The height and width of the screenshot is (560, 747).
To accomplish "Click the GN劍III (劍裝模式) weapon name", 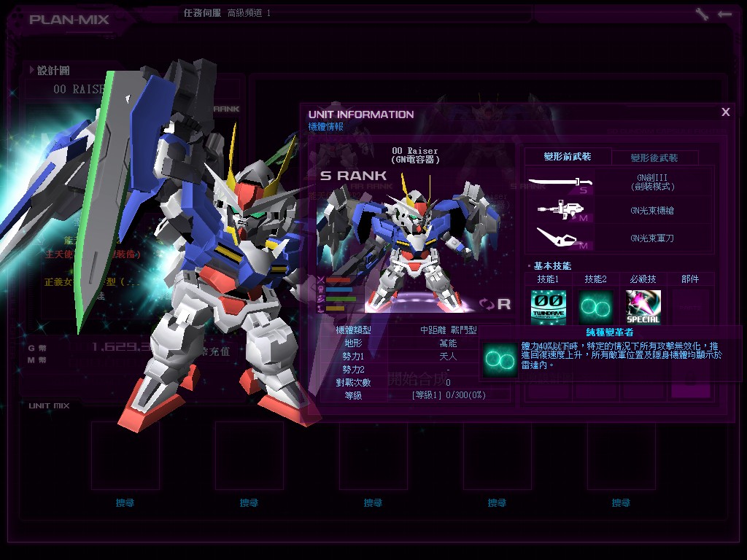I will [x=652, y=182].
